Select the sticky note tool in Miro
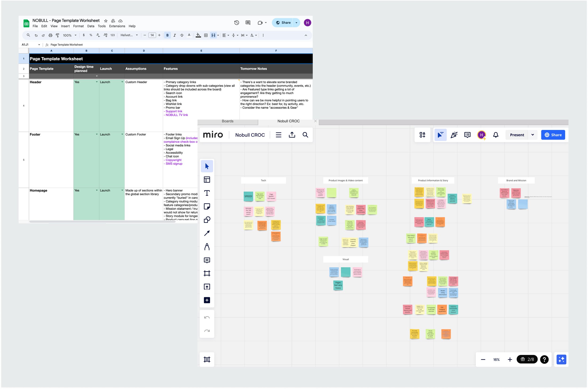 point(207,206)
